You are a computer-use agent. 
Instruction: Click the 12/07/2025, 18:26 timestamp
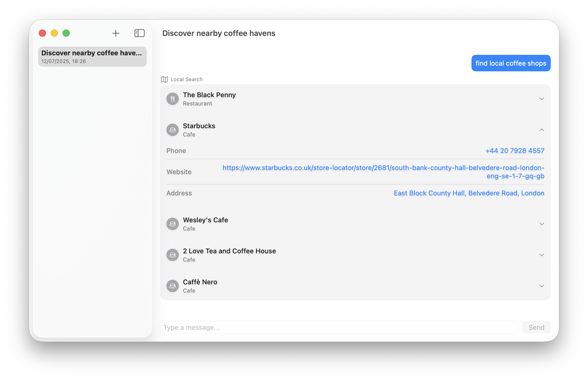tap(64, 61)
